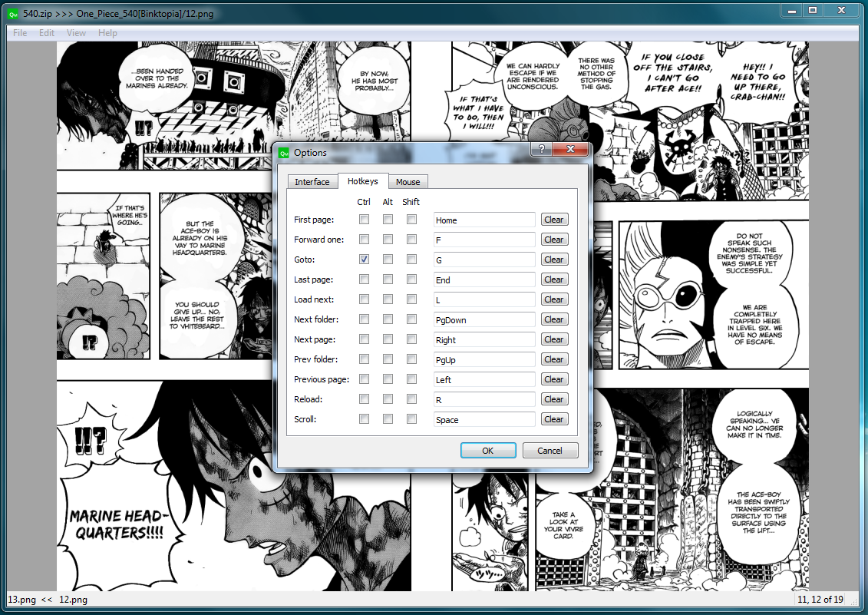Image resolution: width=868 pixels, height=615 pixels.
Task: Click the 'Previous page:' label
Action: coord(322,379)
